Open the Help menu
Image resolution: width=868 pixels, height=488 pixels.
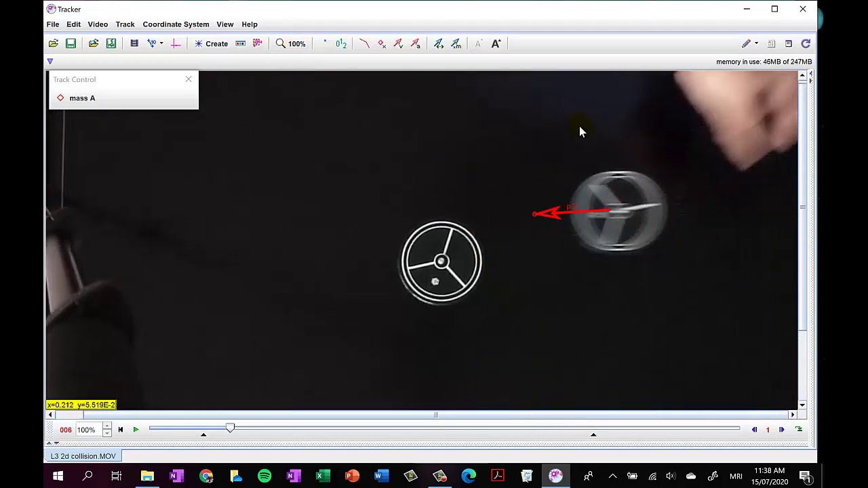pyautogui.click(x=250, y=24)
